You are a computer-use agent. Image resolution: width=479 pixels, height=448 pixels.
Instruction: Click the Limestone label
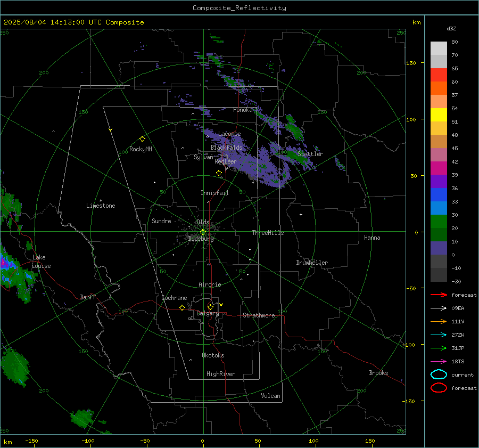coord(101,206)
